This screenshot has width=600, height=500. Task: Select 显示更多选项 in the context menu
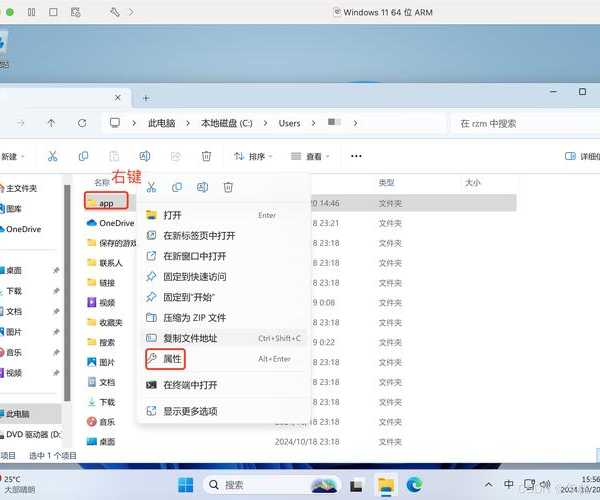[x=190, y=411]
